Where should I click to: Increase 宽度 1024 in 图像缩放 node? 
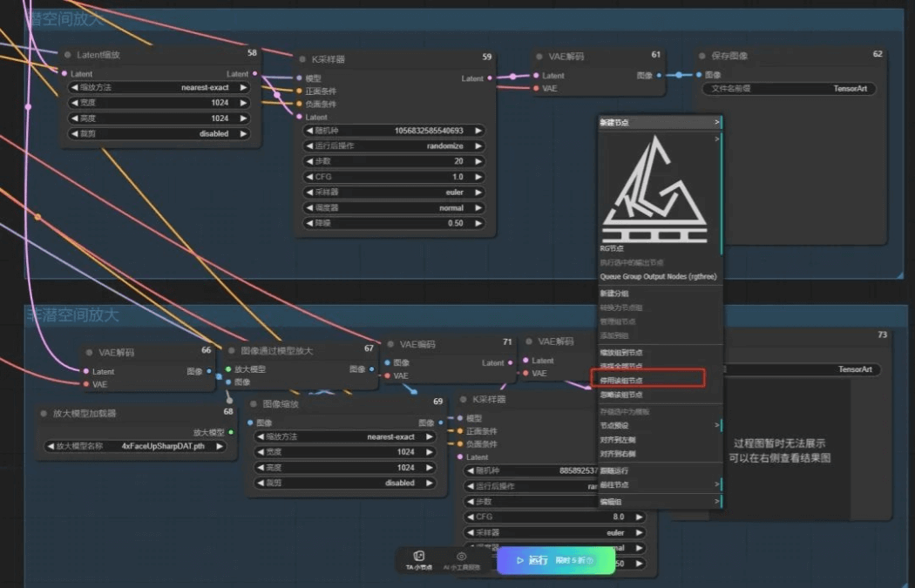[430, 452]
